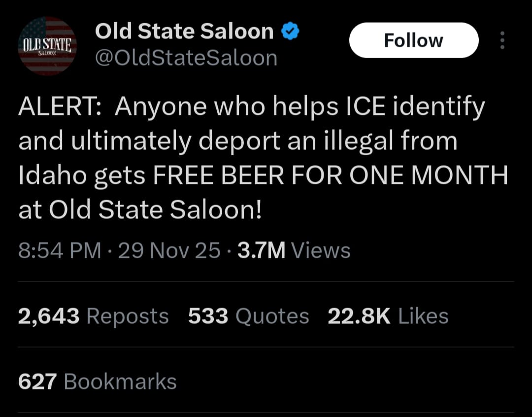View the 3.7M Views analytics

(x=294, y=251)
